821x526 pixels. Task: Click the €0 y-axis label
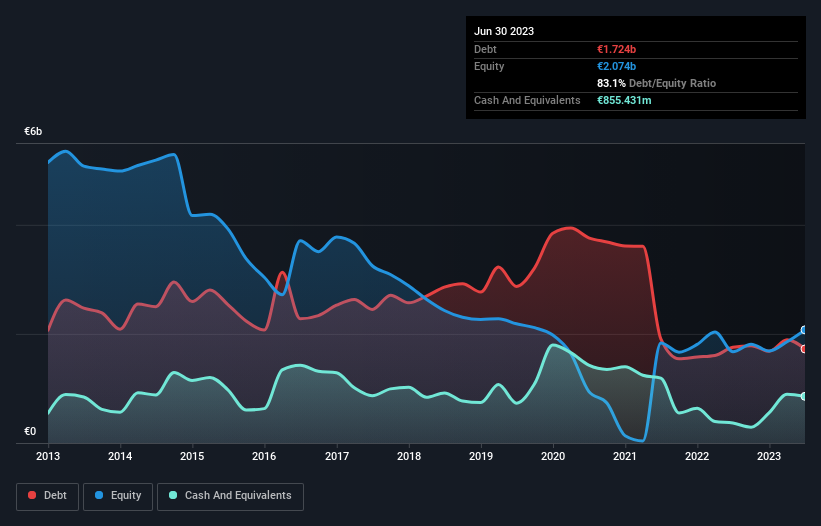point(30,431)
